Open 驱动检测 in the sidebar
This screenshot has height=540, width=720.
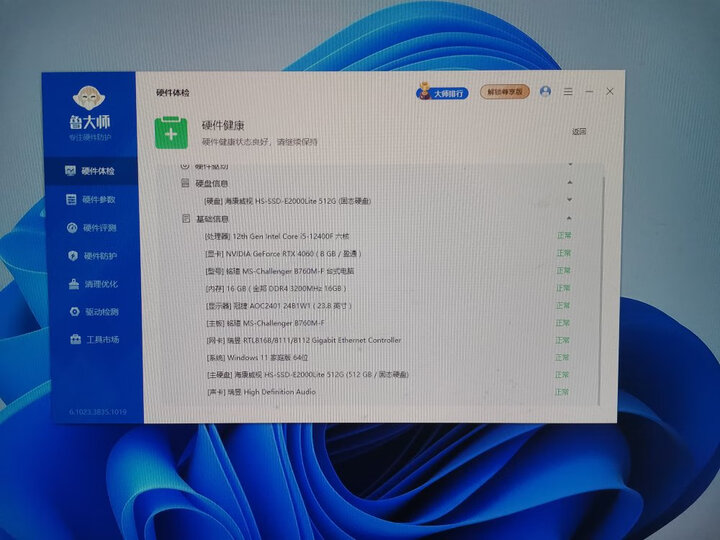[95, 312]
